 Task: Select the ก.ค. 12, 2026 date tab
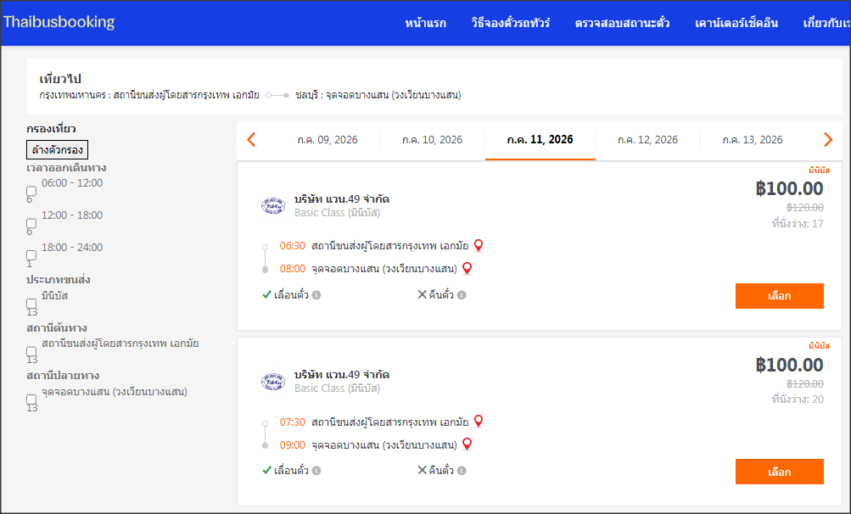647,139
